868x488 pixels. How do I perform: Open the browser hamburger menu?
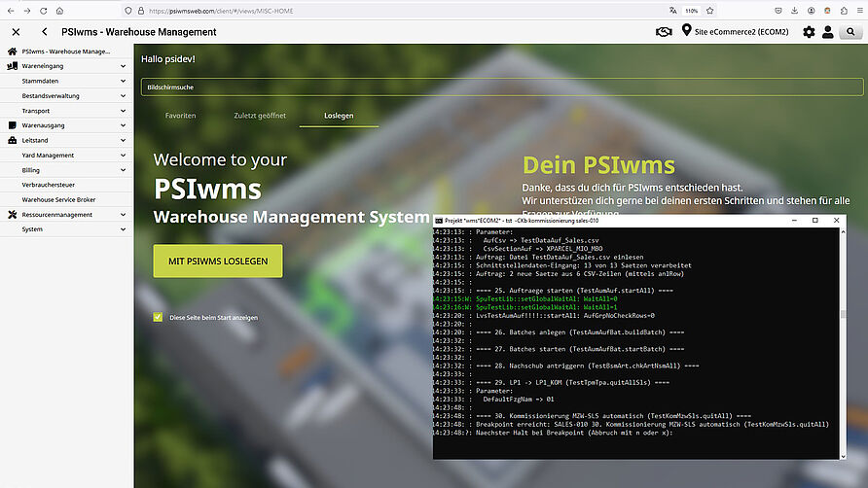coord(859,11)
